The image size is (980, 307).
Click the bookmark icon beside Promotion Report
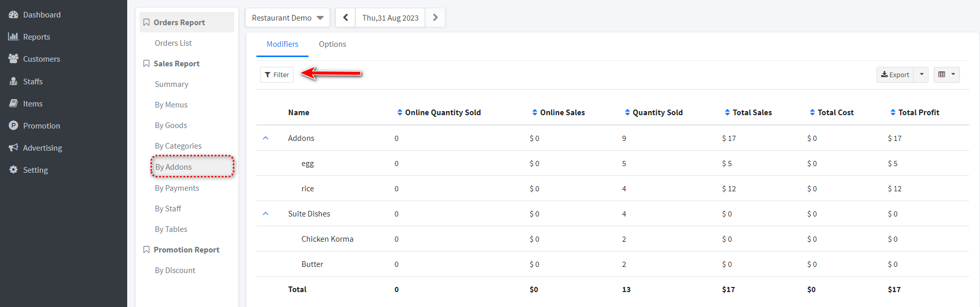click(x=146, y=249)
